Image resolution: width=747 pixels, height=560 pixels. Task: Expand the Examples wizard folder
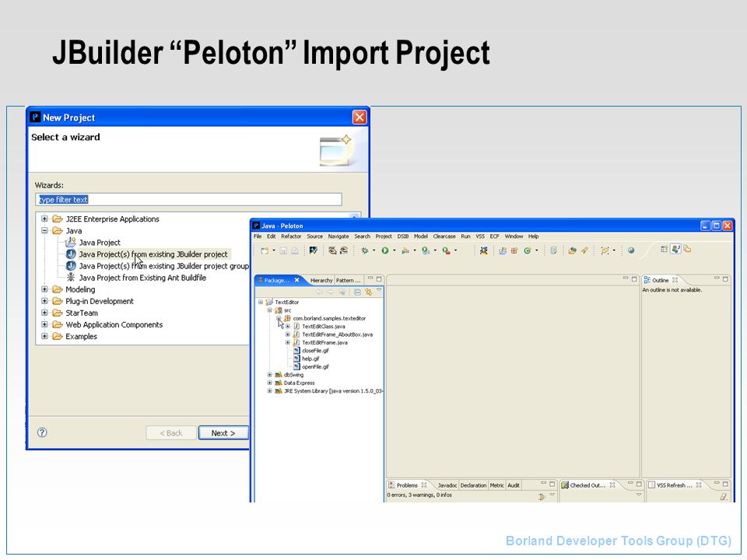tap(44, 336)
